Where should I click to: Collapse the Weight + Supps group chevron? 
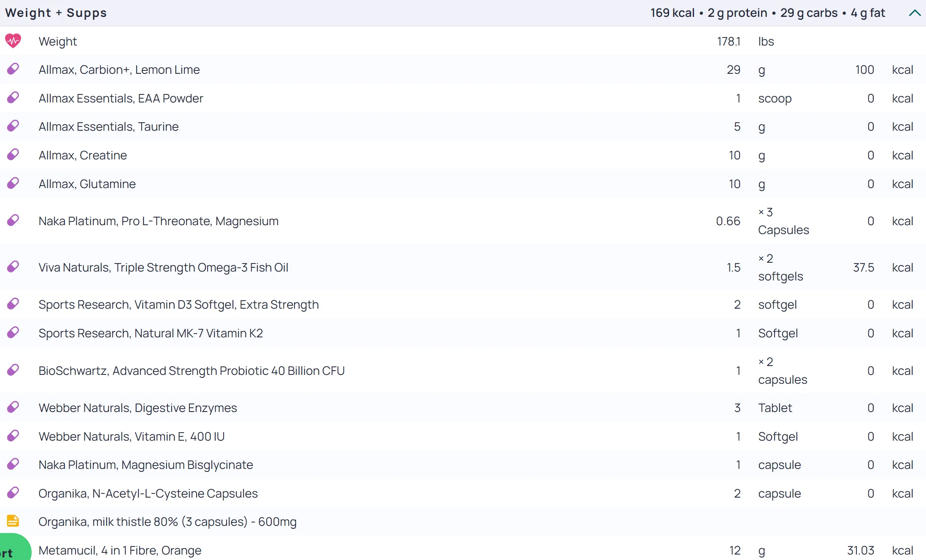coord(914,13)
